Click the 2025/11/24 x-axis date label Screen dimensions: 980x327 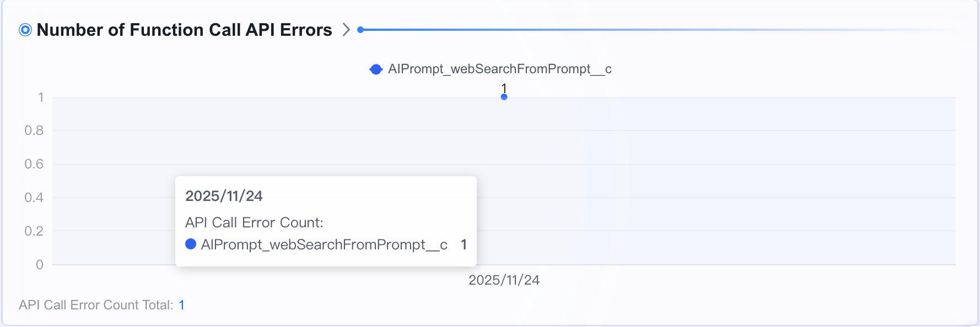(x=504, y=280)
